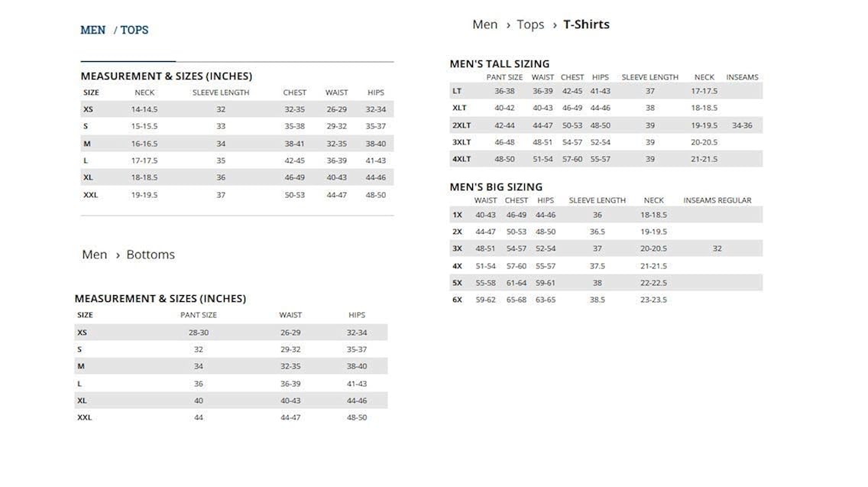The width and height of the screenshot is (868, 487).
Task: Click the 3XLT size row label
Action: [x=462, y=142]
